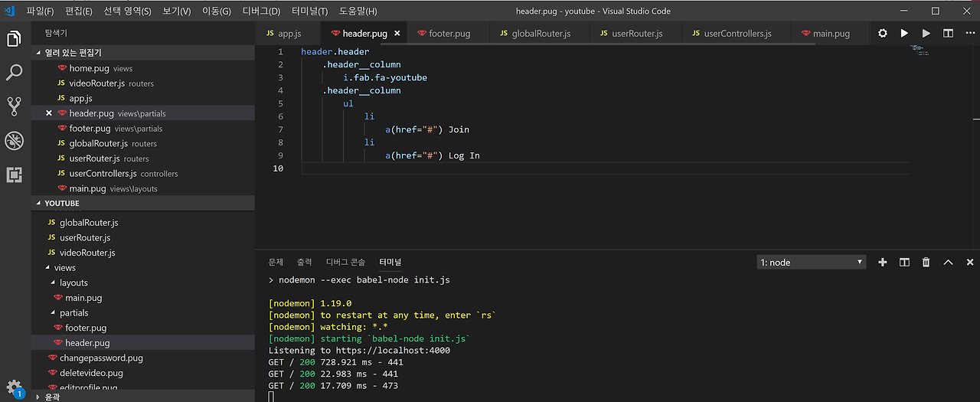
Task: Open the 이동(G) menu
Action: coord(217,11)
